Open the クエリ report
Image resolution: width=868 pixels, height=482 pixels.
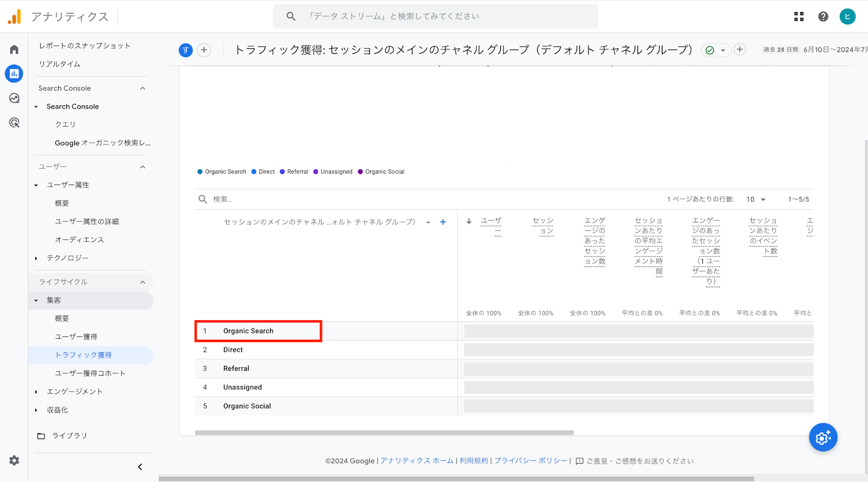click(x=65, y=125)
